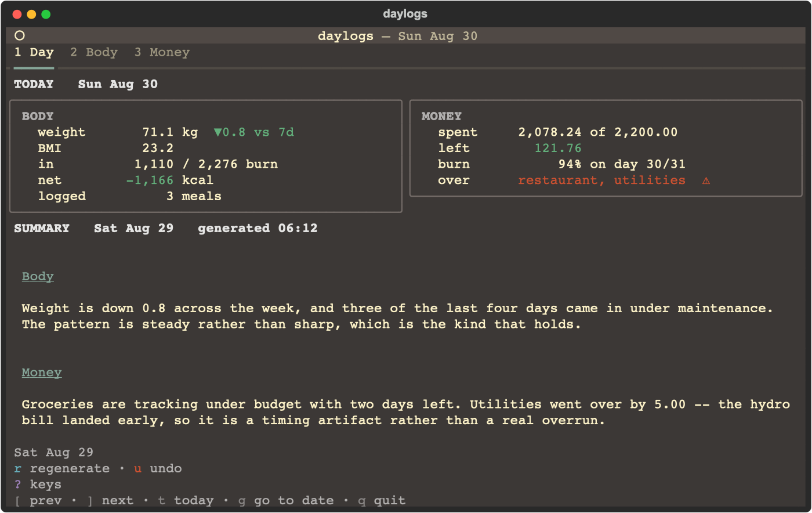Image resolution: width=812 pixels, height=513 pixels.
Task: Jump to today shortcut in footer
Action: (x=186, y=500)
